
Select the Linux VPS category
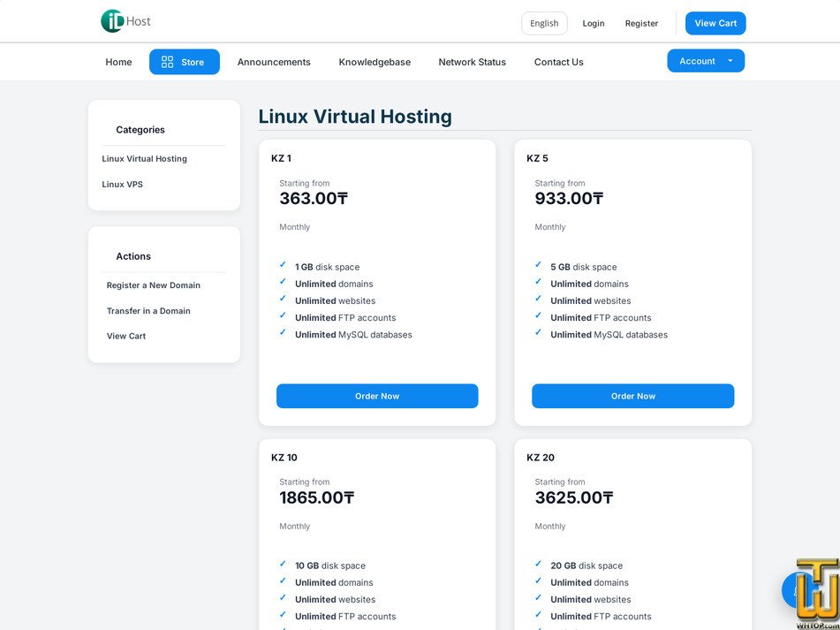click(122, 185)
